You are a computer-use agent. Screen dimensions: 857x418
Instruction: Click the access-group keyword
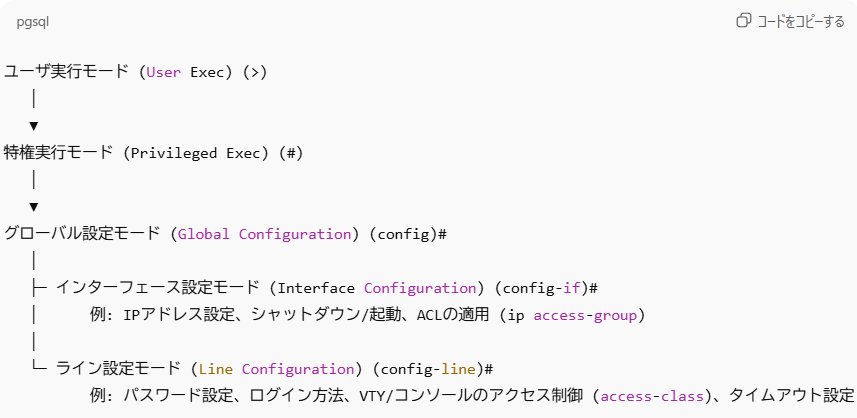585,316
